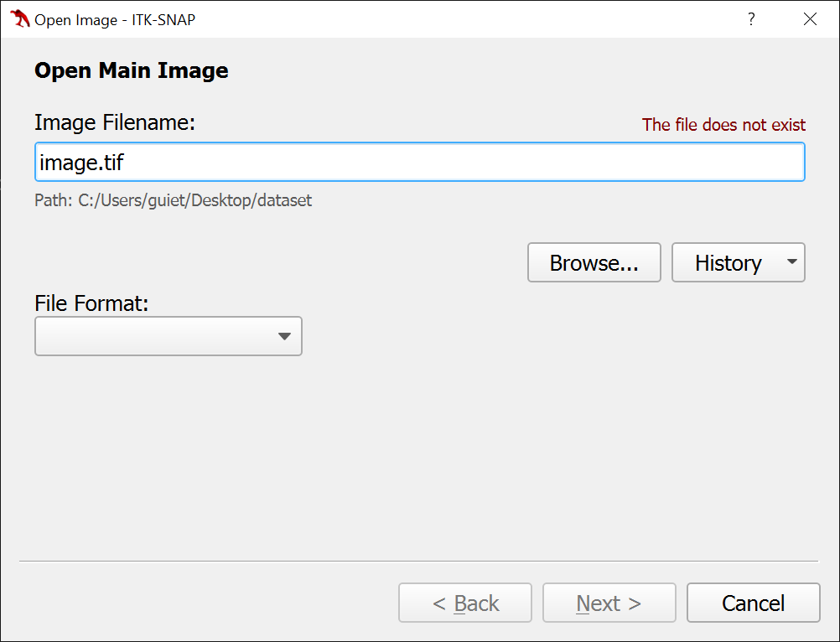
Task: Click the red 'The file does not exist' message
Action: click(723, 125)
